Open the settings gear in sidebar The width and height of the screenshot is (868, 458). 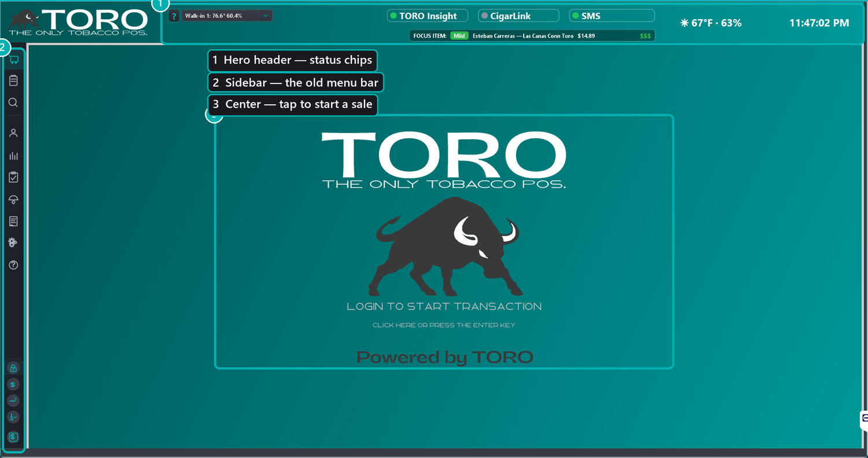(13, 243)
